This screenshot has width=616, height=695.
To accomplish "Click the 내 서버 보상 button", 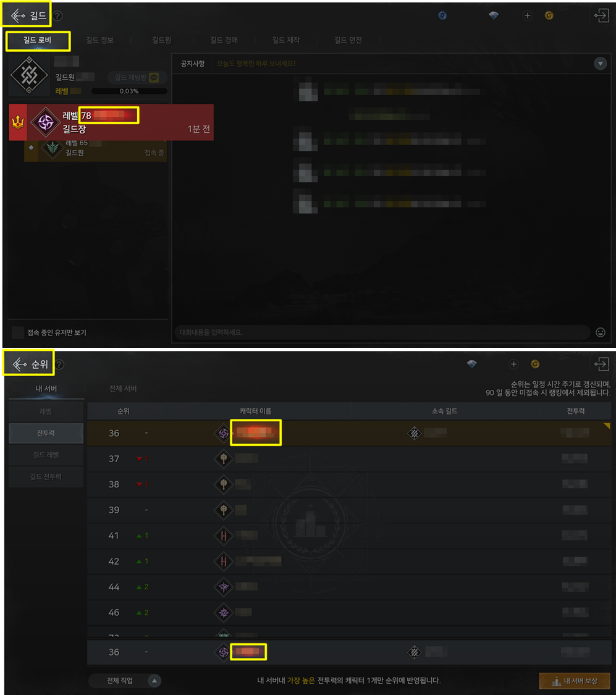I will pyautogui.click(x=575, y=681).
